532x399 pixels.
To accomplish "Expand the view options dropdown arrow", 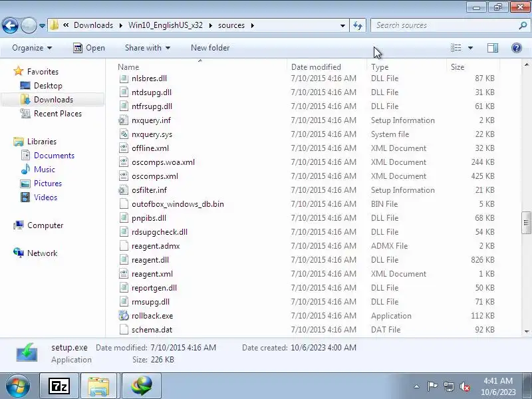I will (x=471, y=48).
